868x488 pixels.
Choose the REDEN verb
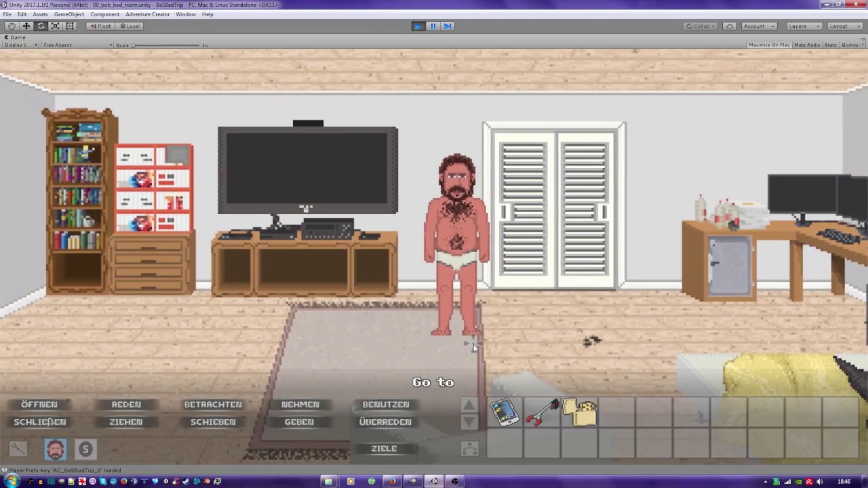pos(126,405)
